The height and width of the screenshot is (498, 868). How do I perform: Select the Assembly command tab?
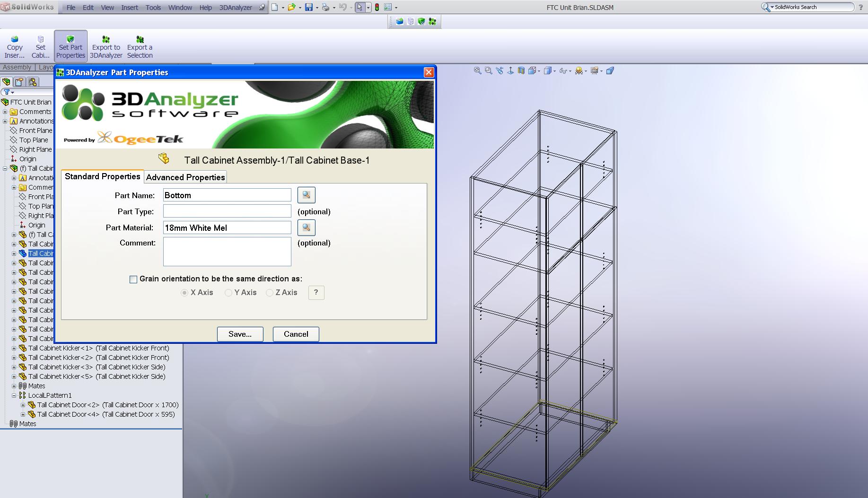(17, 67)
